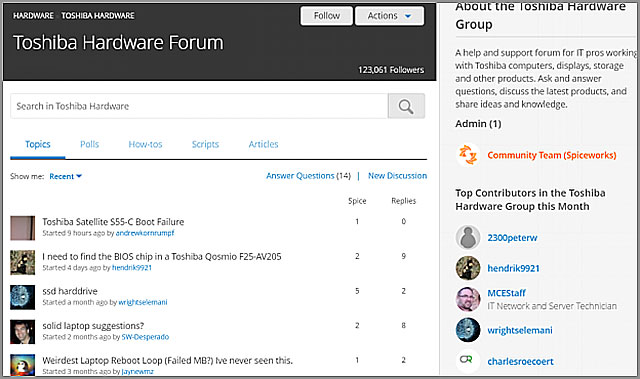Viewport: 640px width, 379px height.
Task: Visit SW-Desperado author profile link
Action: [145, 337]
